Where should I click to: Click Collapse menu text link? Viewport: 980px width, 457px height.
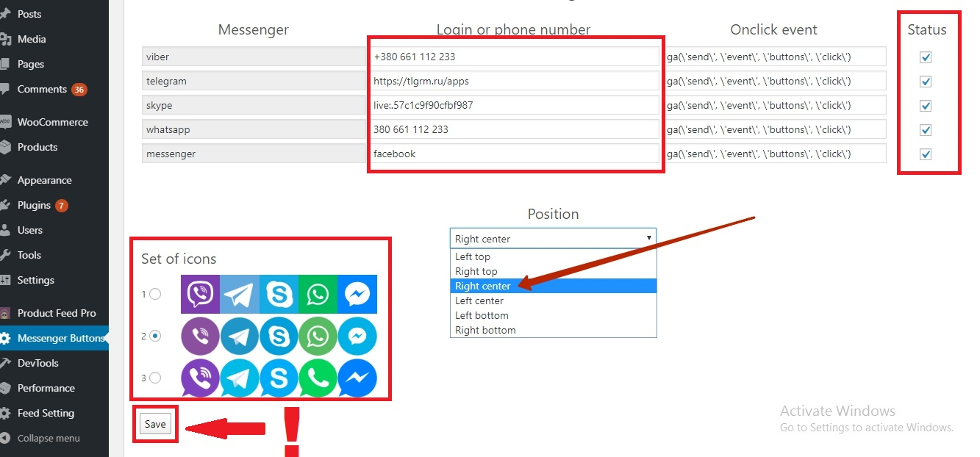pos(49,438)
